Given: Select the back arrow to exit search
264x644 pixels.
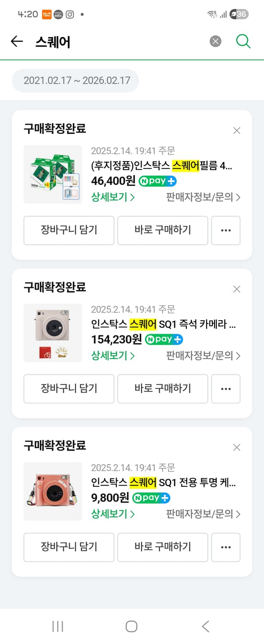Looking at the screenshot, I should tap(16, 41).
